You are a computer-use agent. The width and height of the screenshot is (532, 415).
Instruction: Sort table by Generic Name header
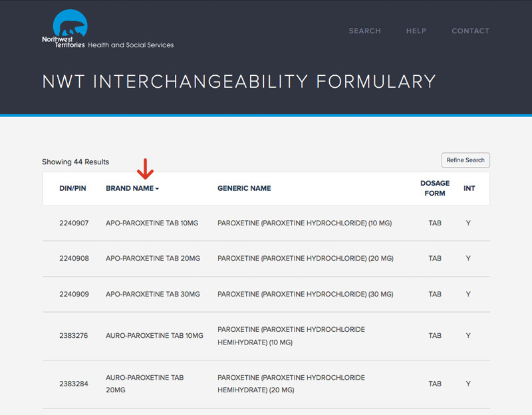point(244,188)
